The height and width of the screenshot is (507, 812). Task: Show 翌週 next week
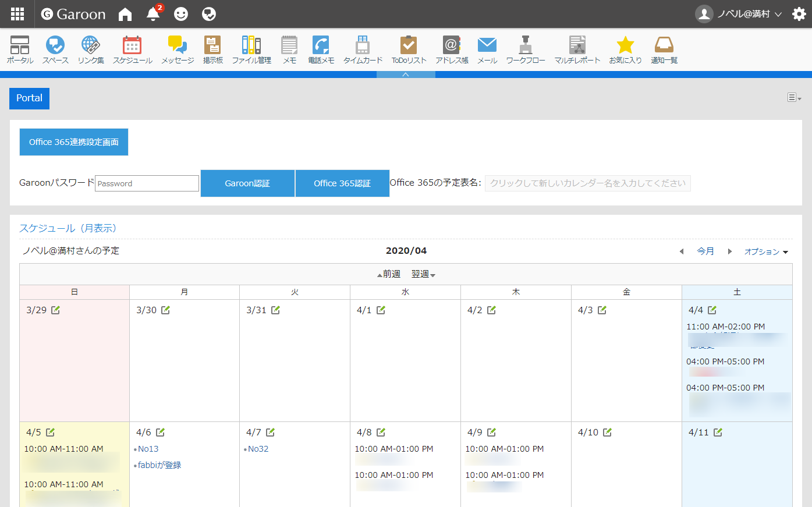(423, 274)
